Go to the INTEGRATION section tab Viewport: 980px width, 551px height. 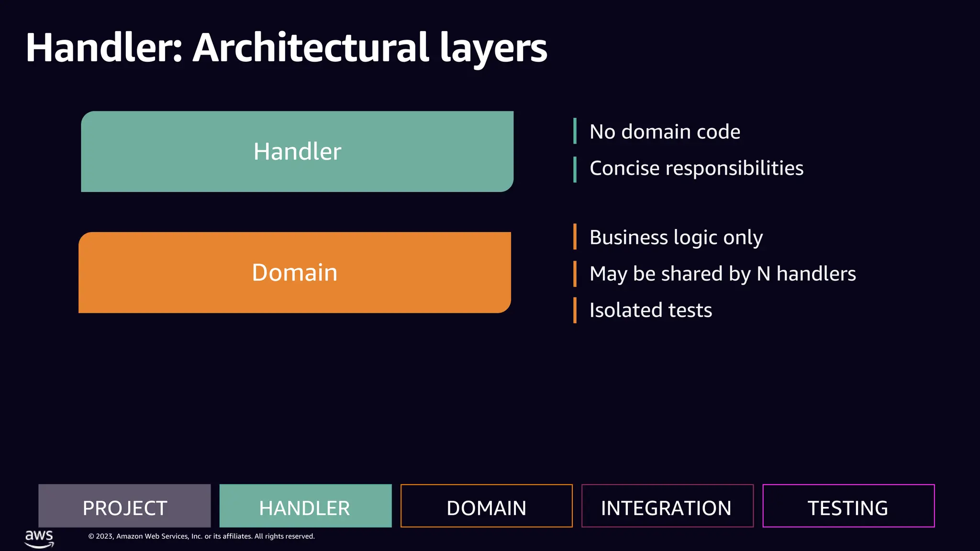(x=668, y=506)
